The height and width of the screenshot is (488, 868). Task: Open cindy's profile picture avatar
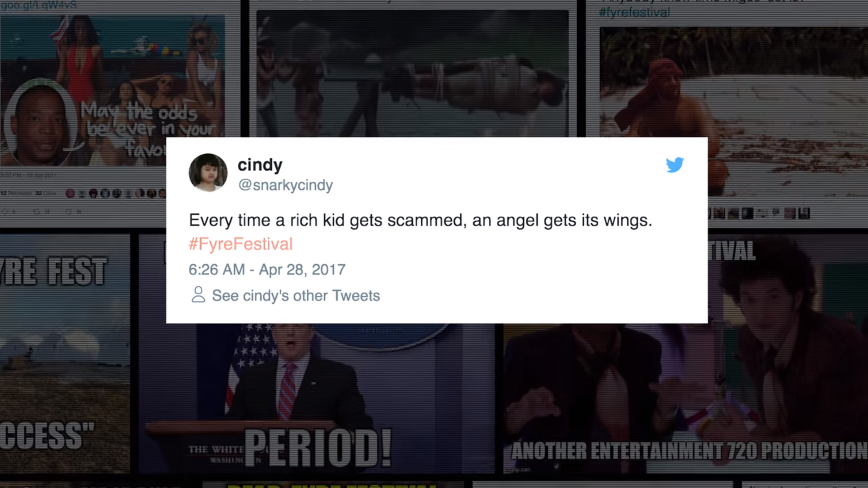pyautogui.click(x=208, y=173)
